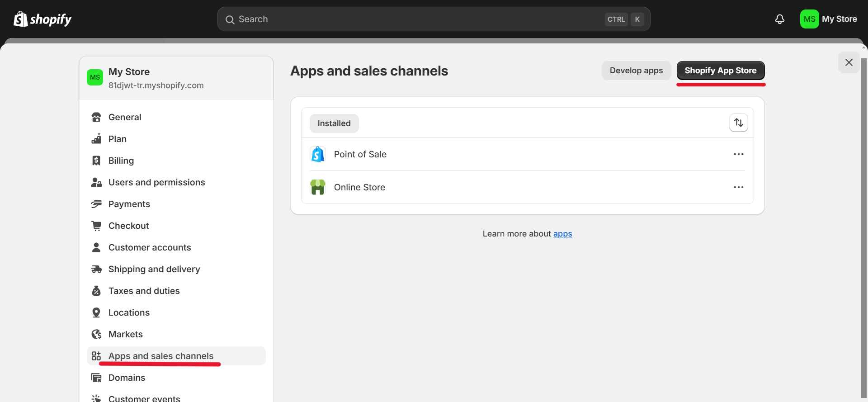Open the notifications bell
Screen dimensions: 868x402
[779, 19]
